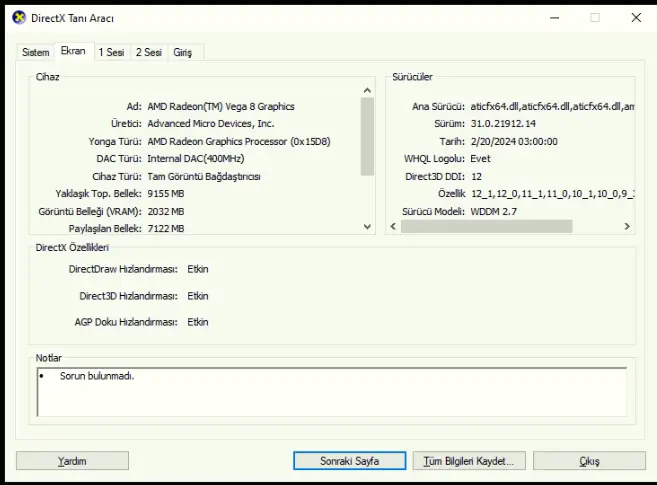This screenshot has height=485, width=657.
Task: Click the '9155 MB' total memory value
Action: coord(166,193)
